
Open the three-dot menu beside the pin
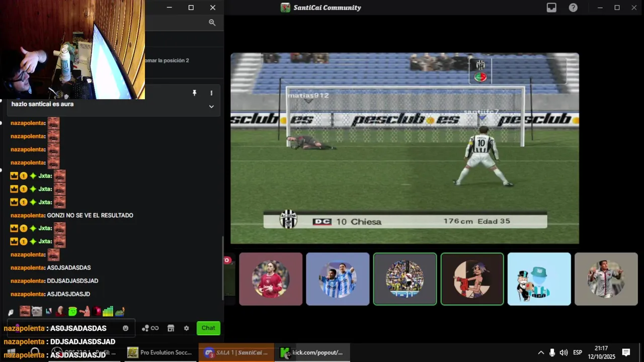(211, 93)
